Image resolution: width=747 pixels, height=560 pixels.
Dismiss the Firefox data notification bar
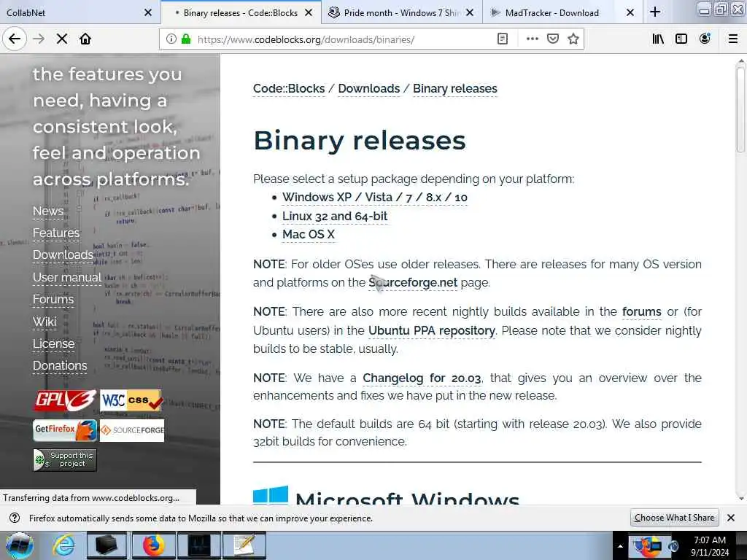click(x=731, y=518)
